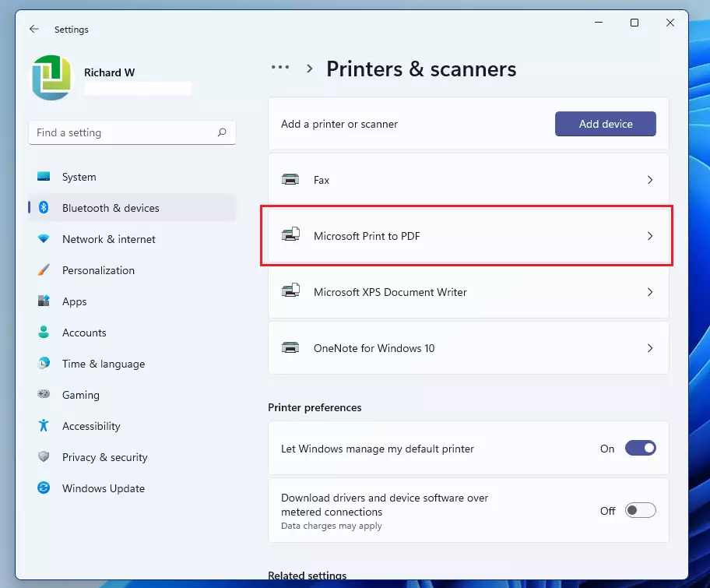Click the OneNote printer icon
This screenshot has width=710, height=588.
click(290, 348)
